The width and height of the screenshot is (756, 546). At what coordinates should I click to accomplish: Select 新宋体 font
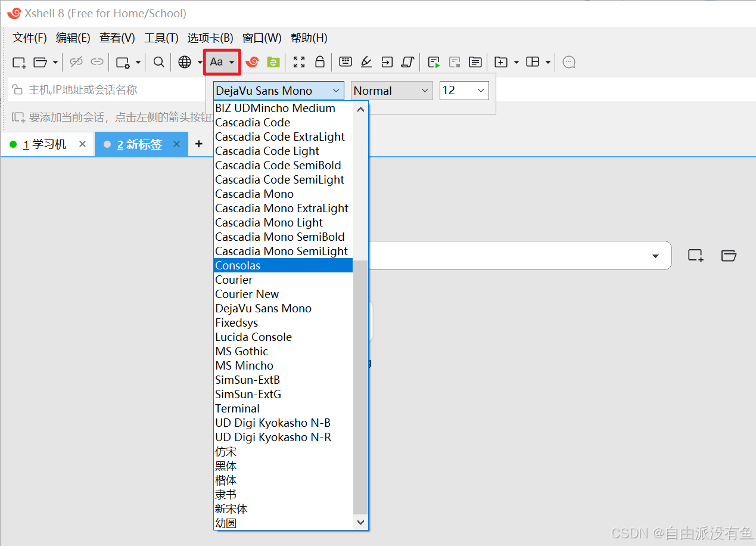pyautogui.click(x=283, y=508)
